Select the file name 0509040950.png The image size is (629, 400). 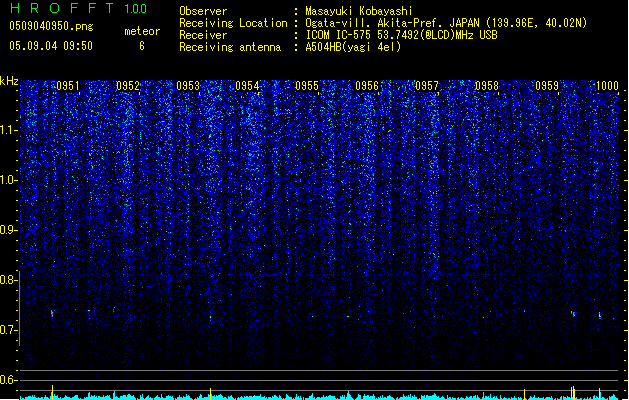tap(51, 26)
